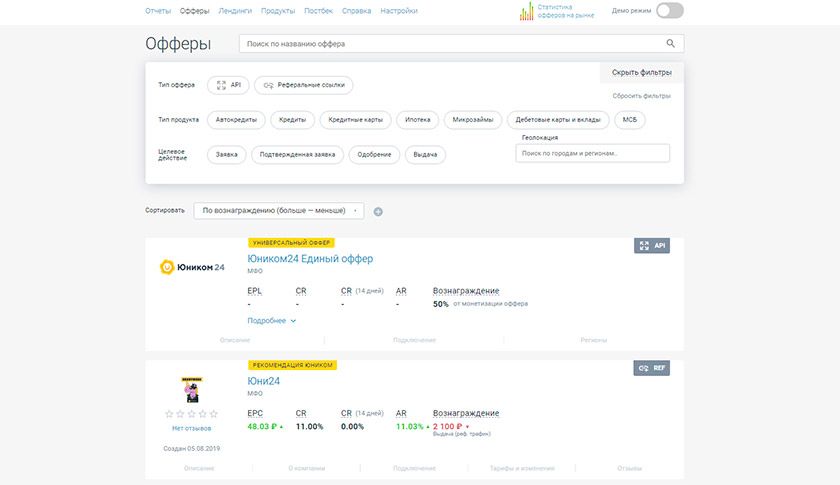Click Статистика офферов на рынке link
Image resolution: width=840 pixels, height=485 pixels.
click(566, 11)
